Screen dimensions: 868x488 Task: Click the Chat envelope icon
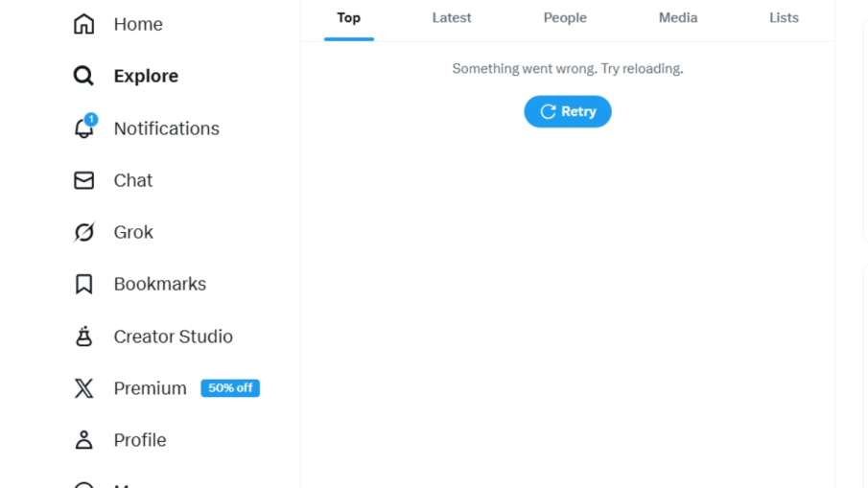point(84,180)
